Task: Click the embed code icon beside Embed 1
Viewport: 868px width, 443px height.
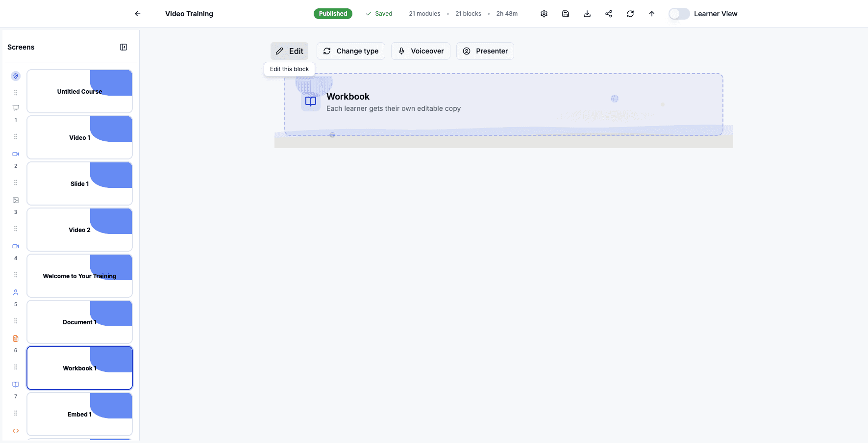Action: pos(15,430)
